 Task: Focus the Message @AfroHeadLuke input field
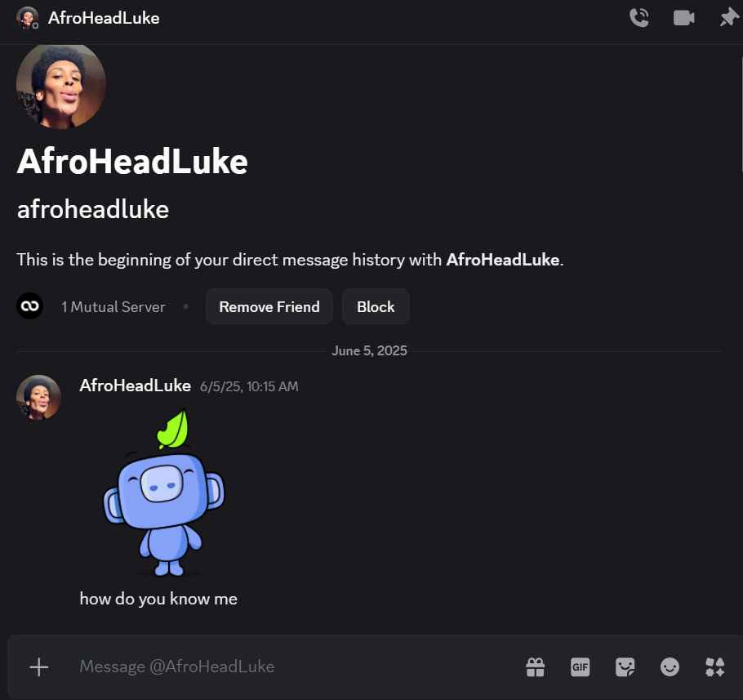[294, 667]
